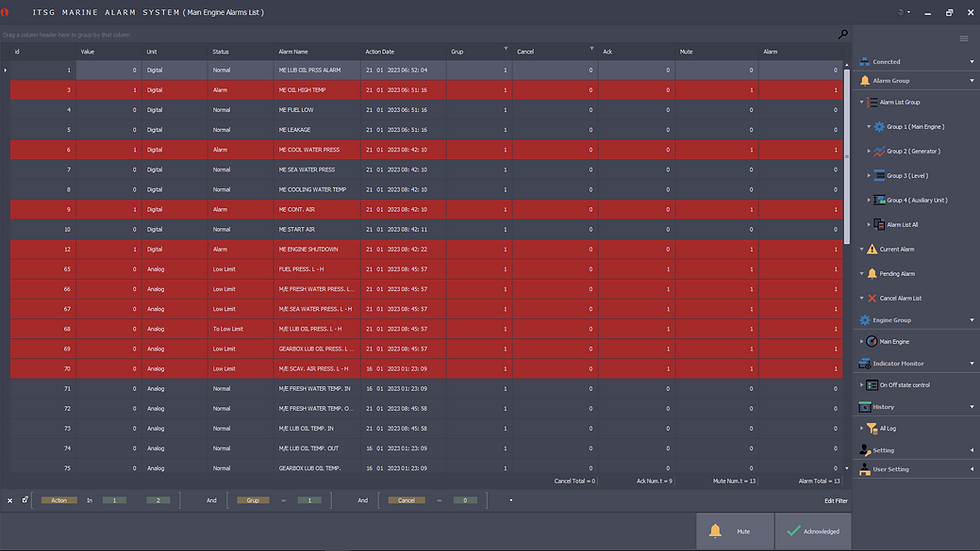Viewport: 980px width, 551px height.
Task: Click the Mute button's bell icon
Action: click(x=715, y=531)
